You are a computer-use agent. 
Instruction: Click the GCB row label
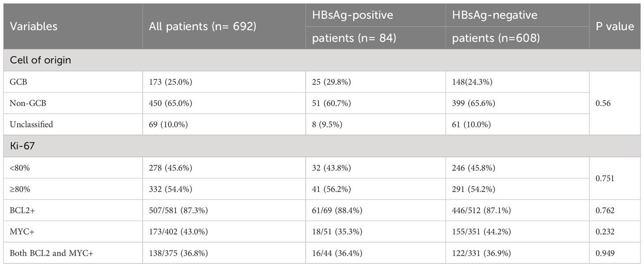[x=17, y=82]
